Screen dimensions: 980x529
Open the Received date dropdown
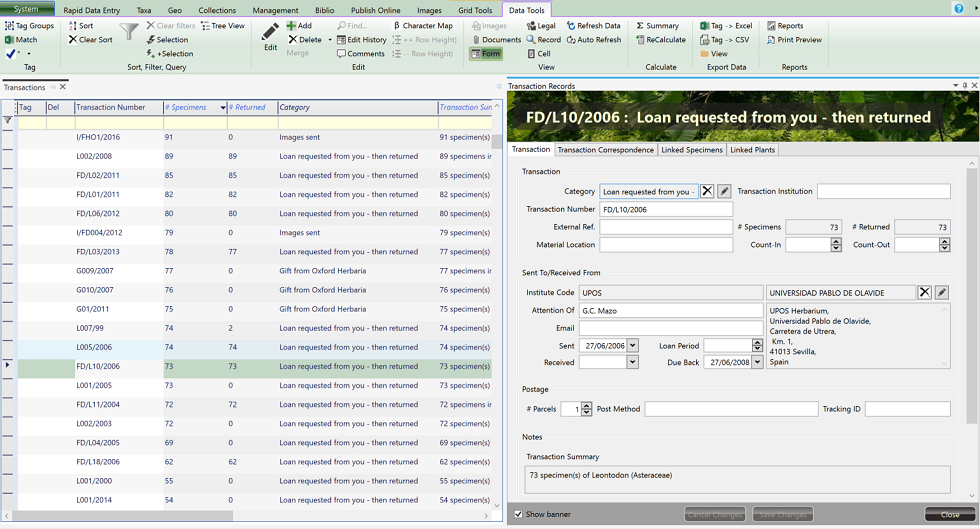point(632,362)
